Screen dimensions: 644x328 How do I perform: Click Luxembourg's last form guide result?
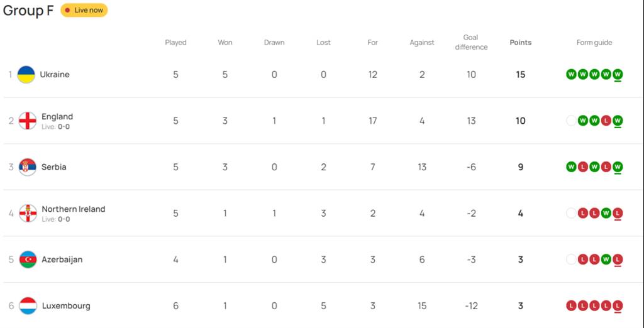618,306
